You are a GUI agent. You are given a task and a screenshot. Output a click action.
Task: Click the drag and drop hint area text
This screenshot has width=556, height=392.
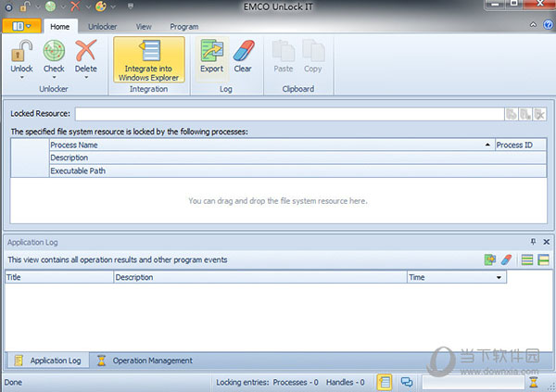(x=278, y=201)
